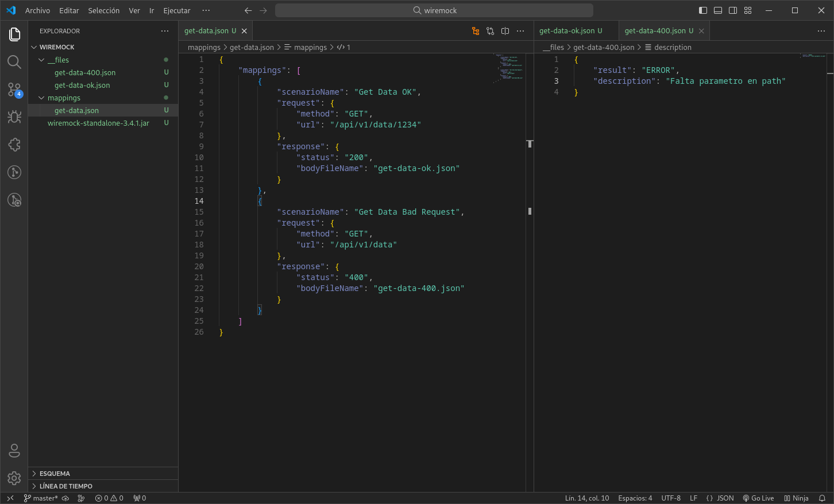Open Source Control view with 4 changes
This screenshot has width=834, height=504.
coord(14,90)
